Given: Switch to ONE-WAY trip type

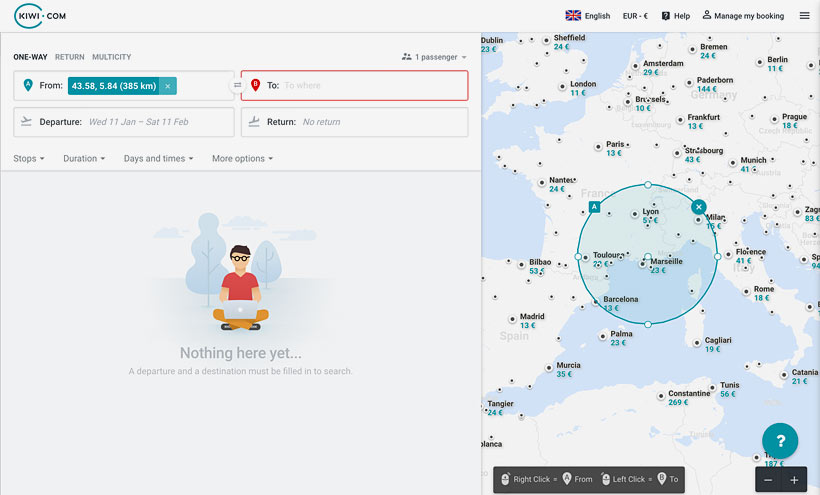Looking at the screenshot, I should (30, 57).
